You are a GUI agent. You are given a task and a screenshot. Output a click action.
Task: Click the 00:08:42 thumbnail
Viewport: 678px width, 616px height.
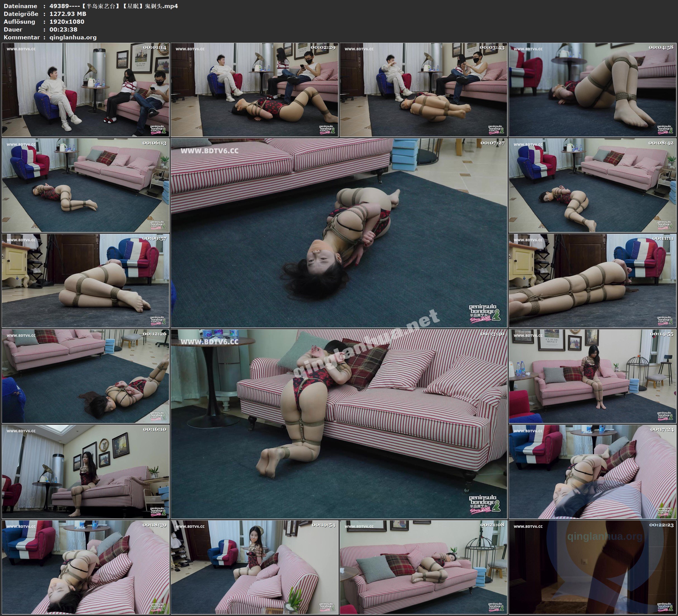tap(592, 185)
